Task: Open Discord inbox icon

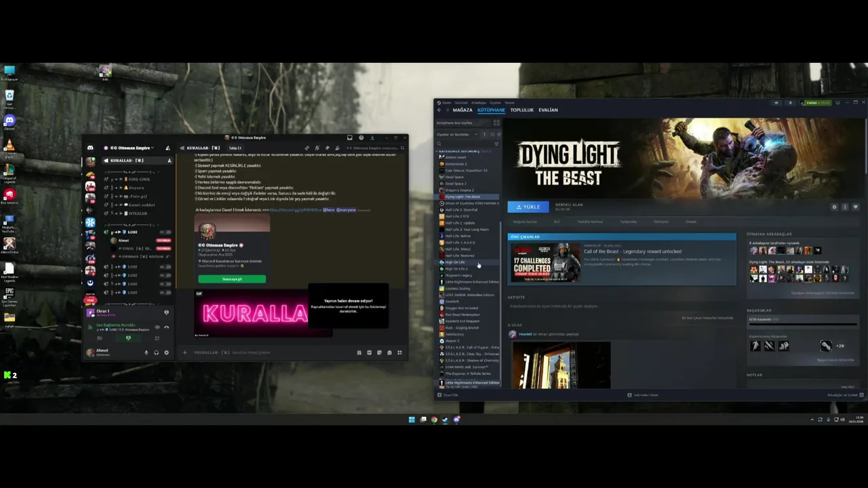Action: pos(350,138)
